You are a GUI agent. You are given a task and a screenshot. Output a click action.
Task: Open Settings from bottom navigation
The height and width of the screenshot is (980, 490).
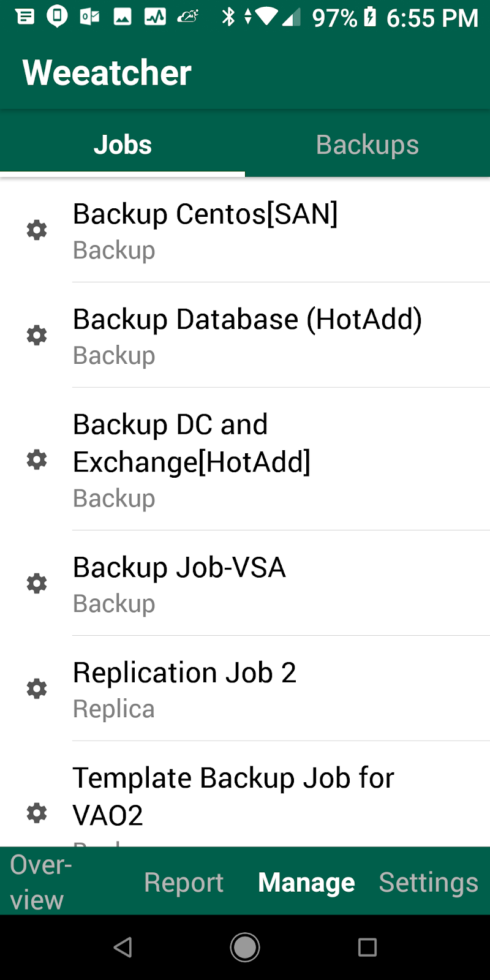click(428, 883)
